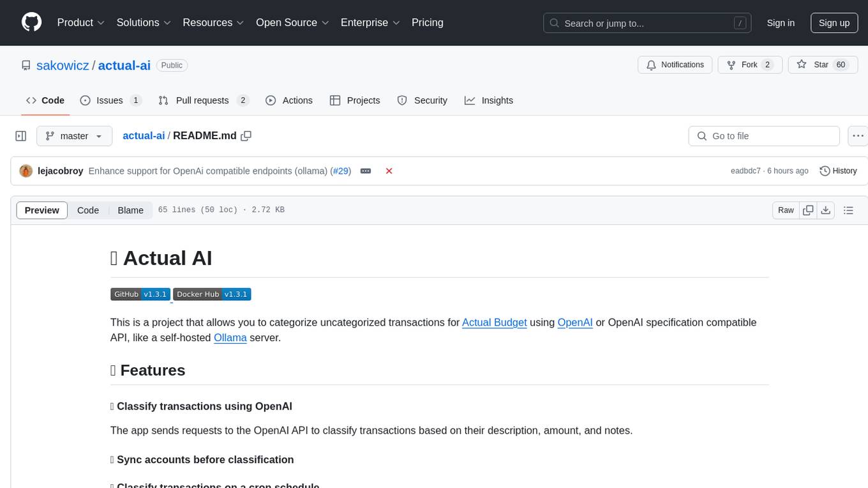868x488 pixels.
Task: Expand the Product menu
Action: coord(81,22)
